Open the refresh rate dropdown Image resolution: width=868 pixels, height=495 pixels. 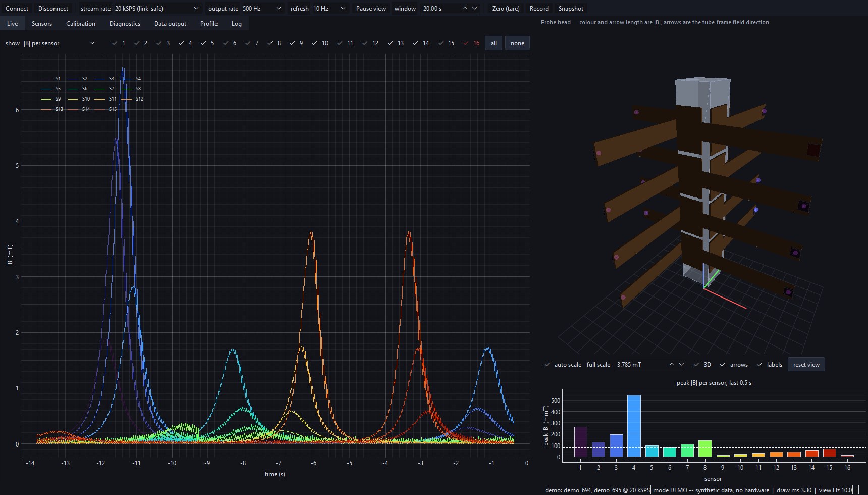click(x=330, y=9)
